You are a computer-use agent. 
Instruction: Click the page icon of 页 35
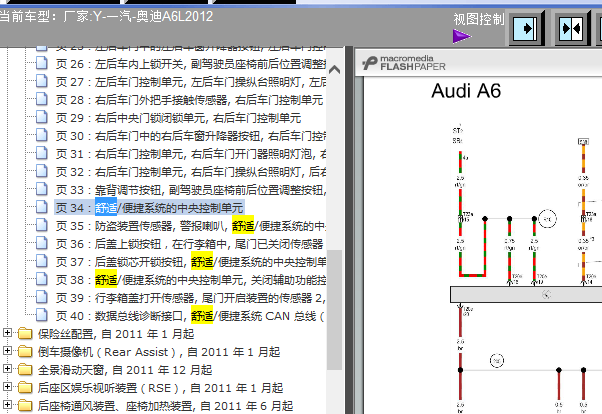[x=41, y=225]
